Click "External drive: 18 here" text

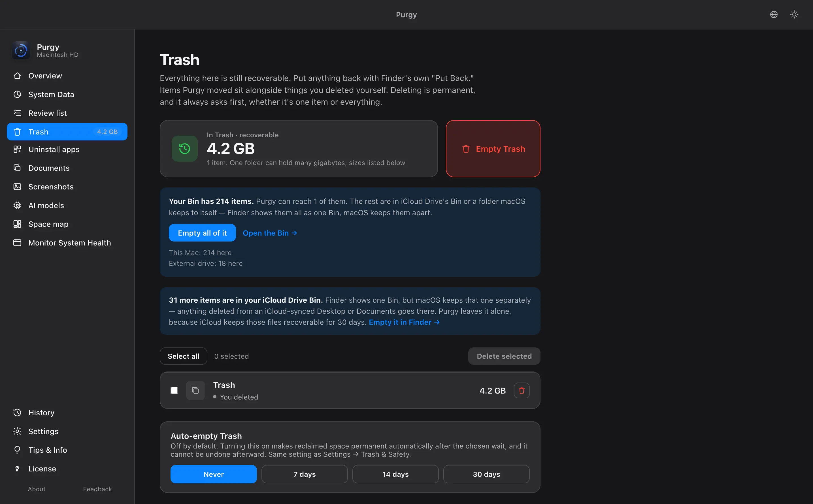coord(206,263)
